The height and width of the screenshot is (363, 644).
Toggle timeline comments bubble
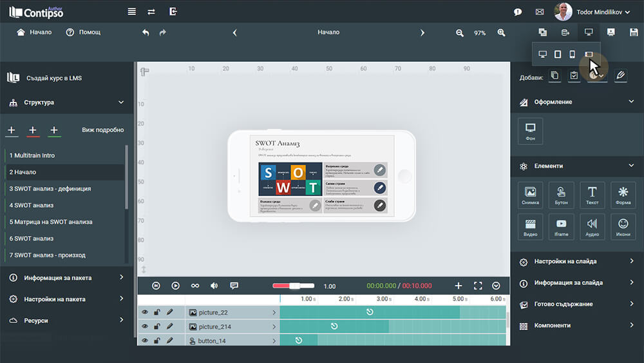[x=234, y=286]
